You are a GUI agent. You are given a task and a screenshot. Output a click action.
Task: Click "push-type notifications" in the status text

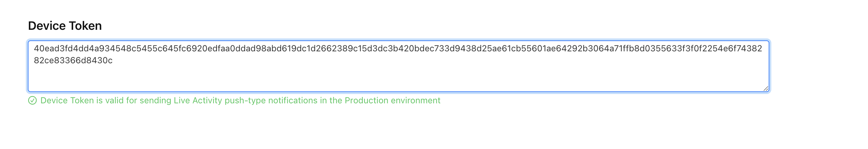pyautogui.click(x=271, y=100)
